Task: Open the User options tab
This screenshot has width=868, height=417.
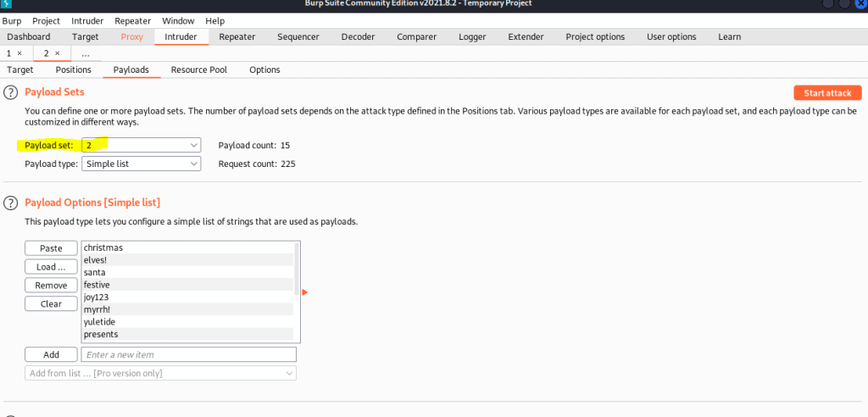Action: [x=671, y=37]
